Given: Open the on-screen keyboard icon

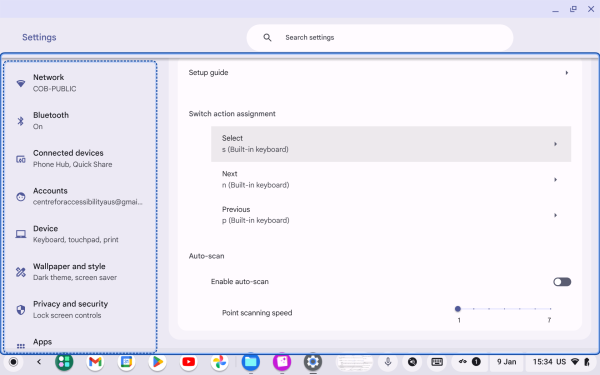Looking at the screenshot, I should 437,362.
